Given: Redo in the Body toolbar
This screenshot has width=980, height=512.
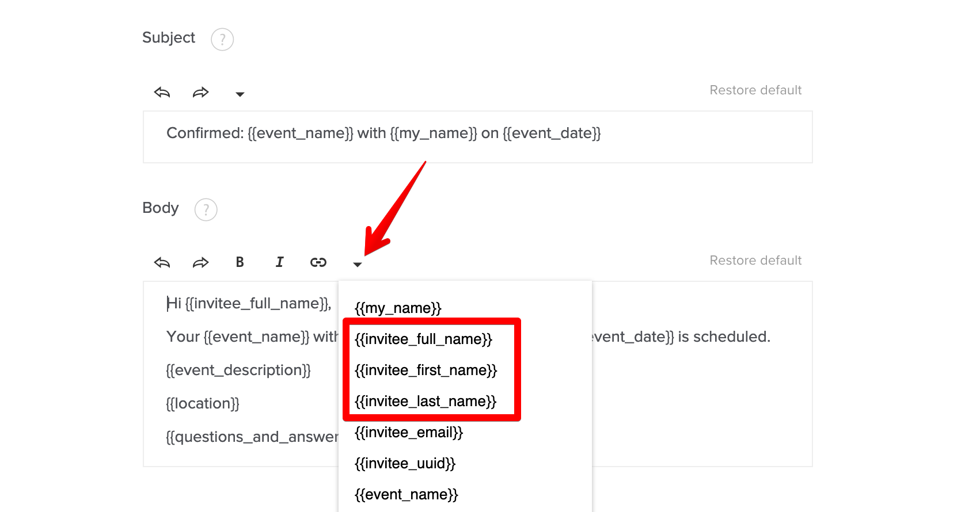Looking at the screenshot, I should click(x=200, y=263).
